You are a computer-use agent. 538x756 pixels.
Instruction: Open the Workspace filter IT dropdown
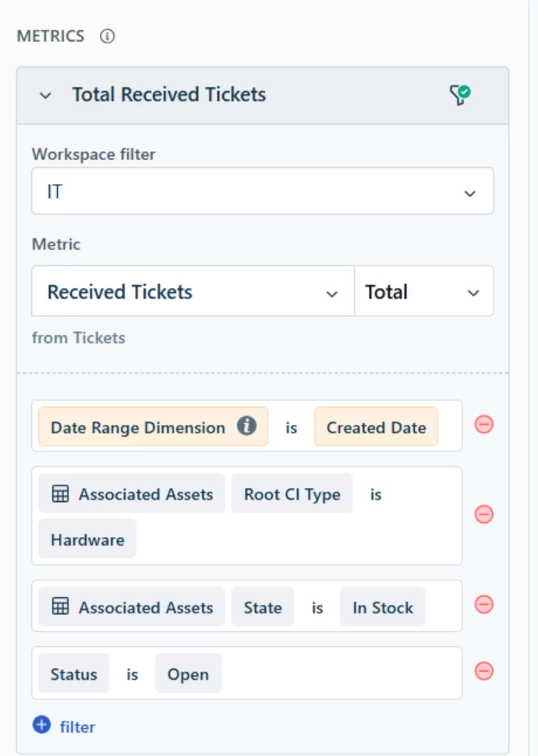tap(263, 191)
